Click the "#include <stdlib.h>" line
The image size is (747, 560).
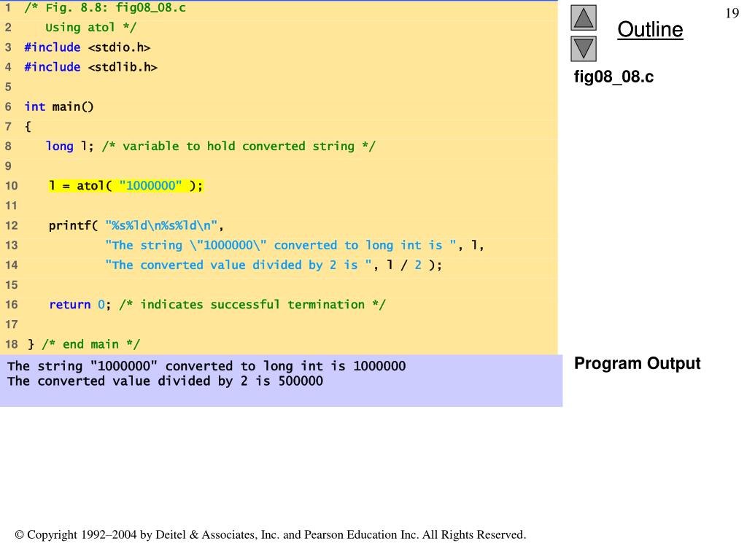[90, 67]
